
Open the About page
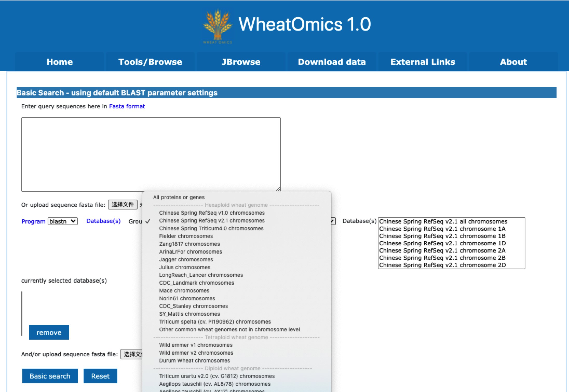[x=513, y=62]
